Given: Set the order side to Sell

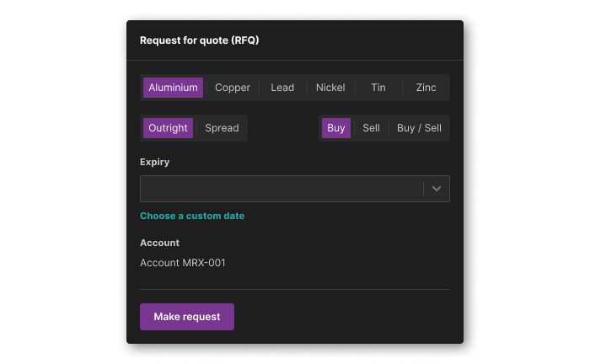Looking at the screenshot, I should (x=372, y=128).
